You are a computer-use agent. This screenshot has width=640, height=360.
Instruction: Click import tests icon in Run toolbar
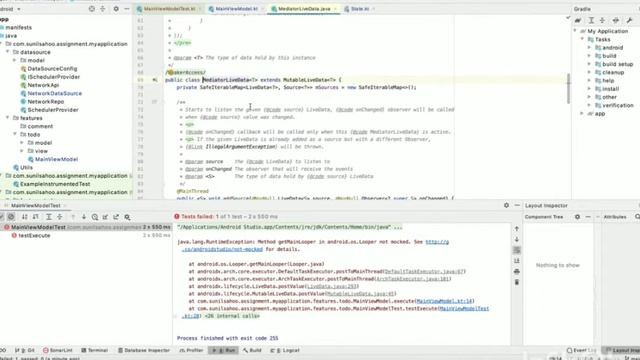(105, 217)
